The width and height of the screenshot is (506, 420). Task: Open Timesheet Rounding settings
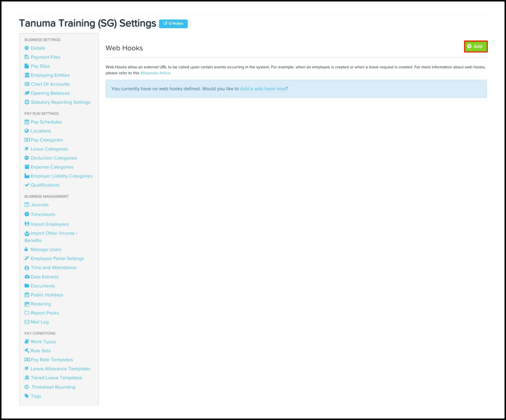click(x=53, y=387)
